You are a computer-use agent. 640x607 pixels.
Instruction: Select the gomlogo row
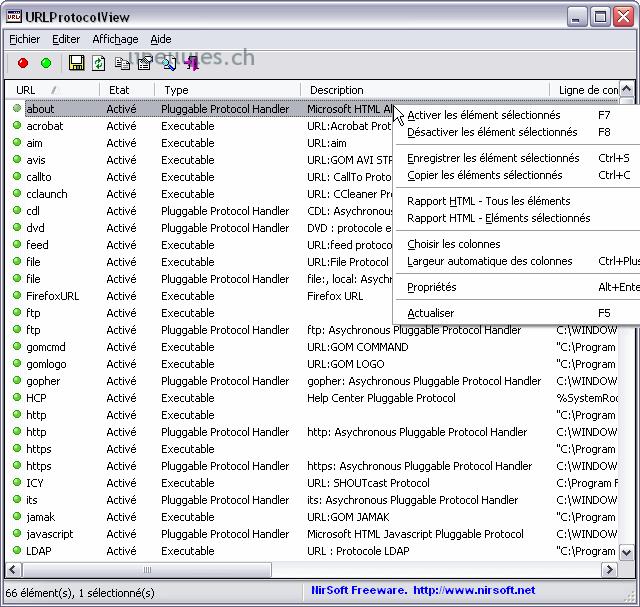pos(313,364)
